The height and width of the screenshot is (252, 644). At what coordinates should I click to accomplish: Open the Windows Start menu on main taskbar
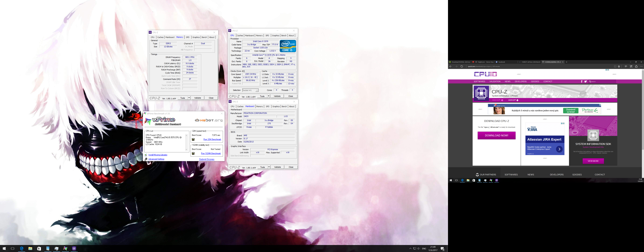tap(4, 248)
